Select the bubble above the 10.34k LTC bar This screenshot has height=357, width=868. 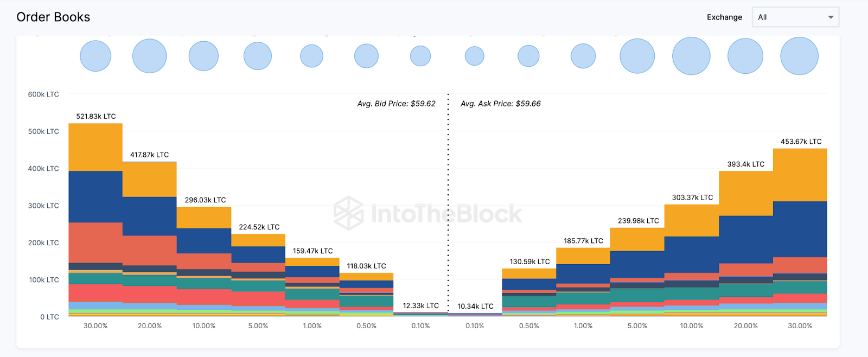(x=475, y=56)
